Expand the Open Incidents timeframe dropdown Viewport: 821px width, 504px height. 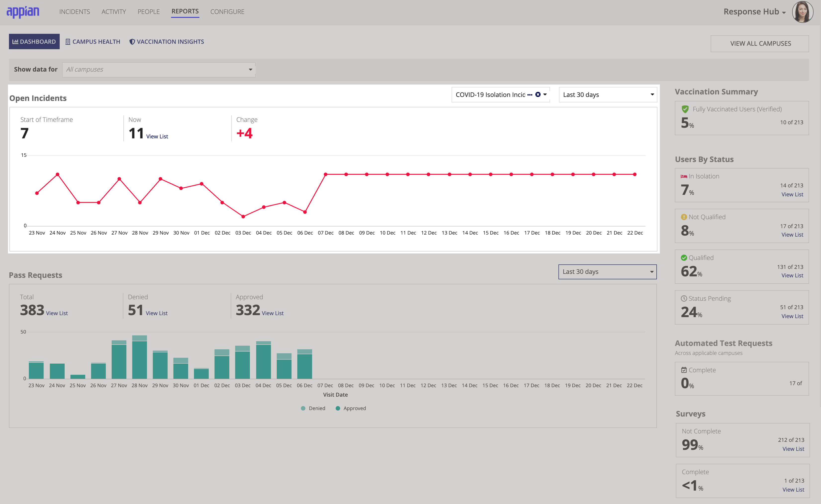607,95
